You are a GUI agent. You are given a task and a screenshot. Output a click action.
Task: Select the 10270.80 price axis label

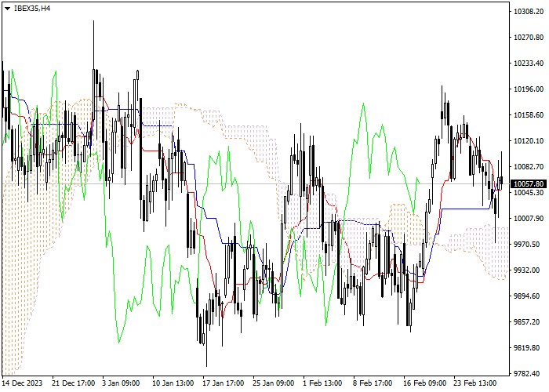coord(529,38)
